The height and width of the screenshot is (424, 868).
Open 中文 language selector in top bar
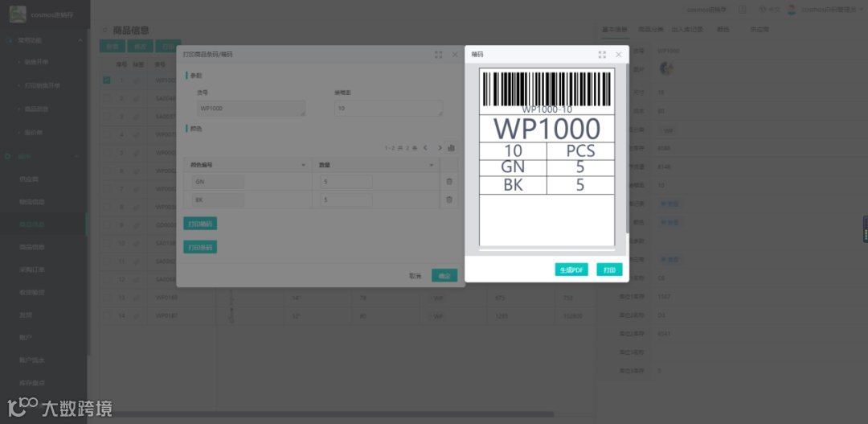tap(769, 10)
